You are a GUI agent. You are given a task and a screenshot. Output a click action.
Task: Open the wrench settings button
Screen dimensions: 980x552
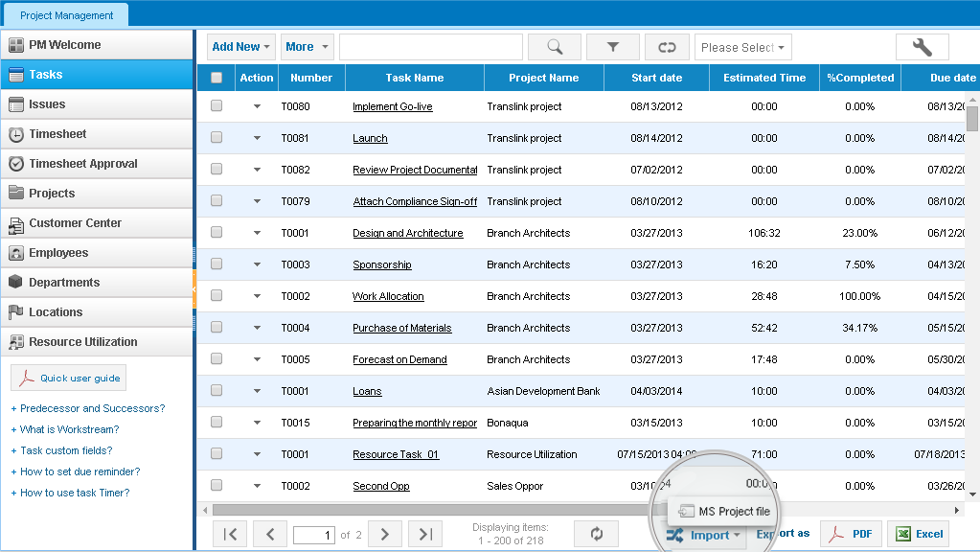coord(922,47)
